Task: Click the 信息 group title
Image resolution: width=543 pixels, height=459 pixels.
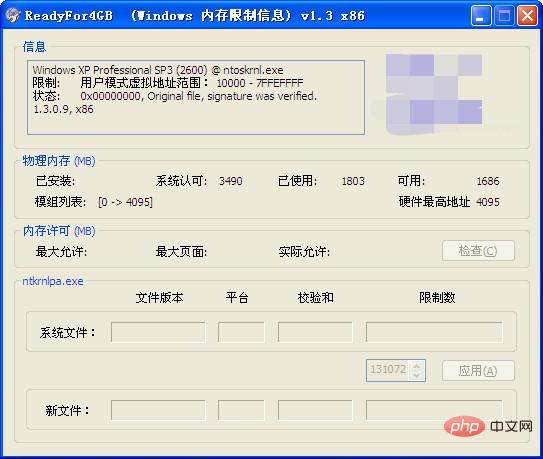Action: click(34, 47)
